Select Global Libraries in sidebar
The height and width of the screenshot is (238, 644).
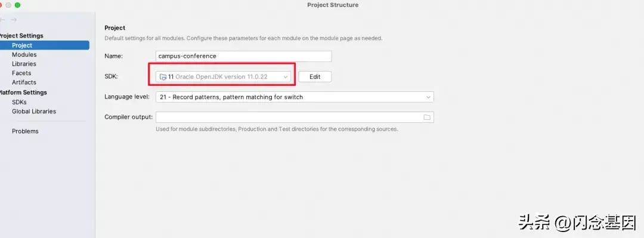point(33,112)
